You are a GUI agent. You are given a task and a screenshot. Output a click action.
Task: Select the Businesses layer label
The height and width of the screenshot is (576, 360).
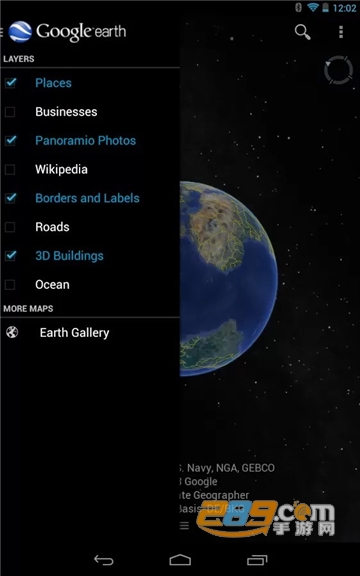click(x=66, y=112)
